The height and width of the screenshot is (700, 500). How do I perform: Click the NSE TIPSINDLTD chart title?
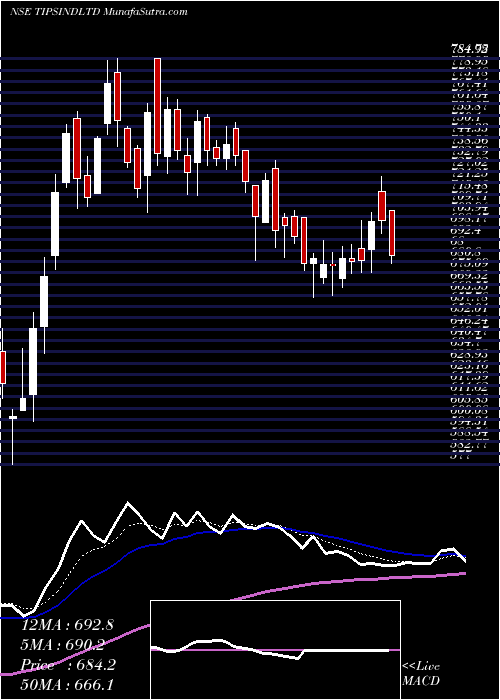55,11
